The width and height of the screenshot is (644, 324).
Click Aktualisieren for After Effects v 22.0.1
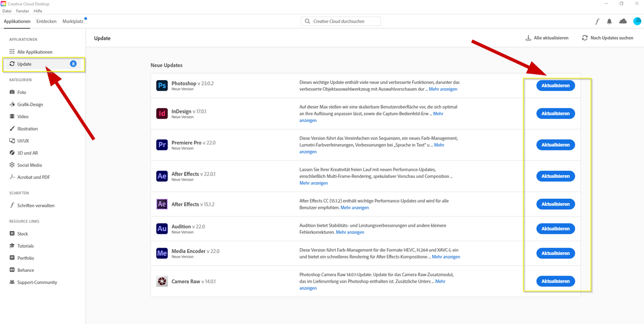555,176
